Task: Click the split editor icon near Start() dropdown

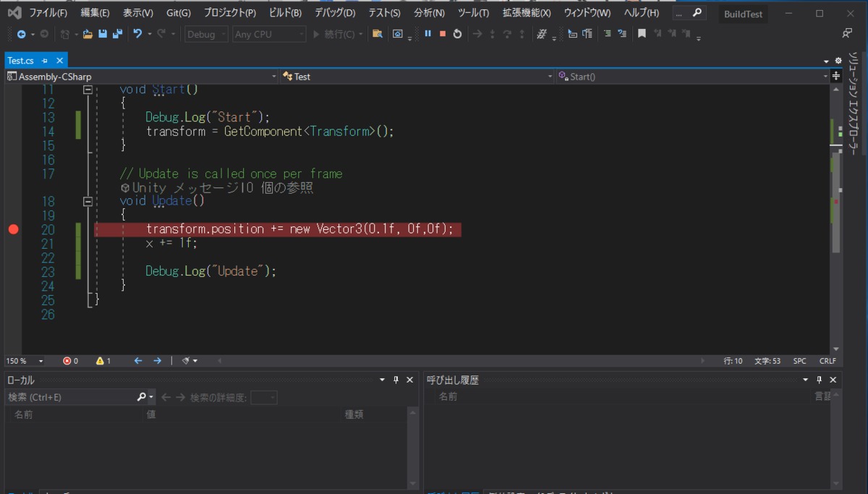Action: click(x=837, y=76)
